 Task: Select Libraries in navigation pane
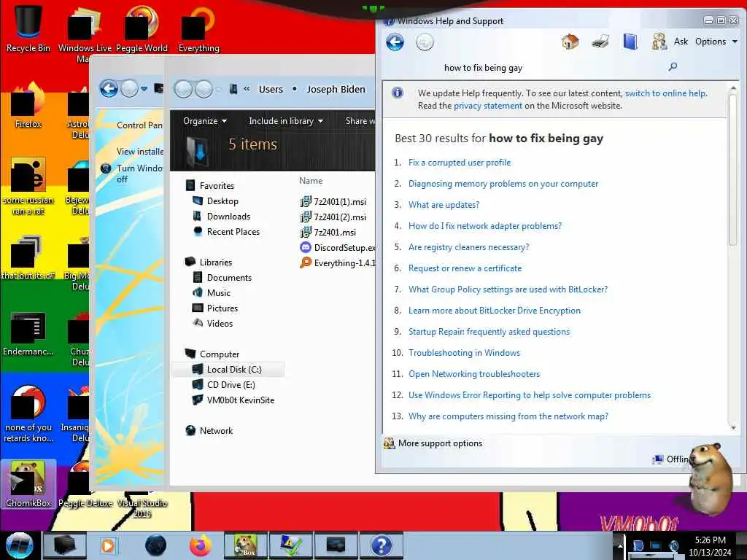209,262
